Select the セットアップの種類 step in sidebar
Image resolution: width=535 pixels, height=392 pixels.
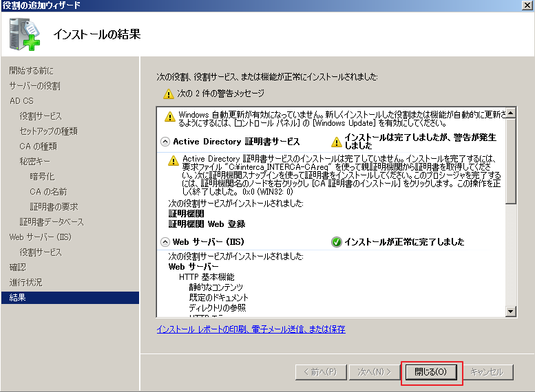48,131
